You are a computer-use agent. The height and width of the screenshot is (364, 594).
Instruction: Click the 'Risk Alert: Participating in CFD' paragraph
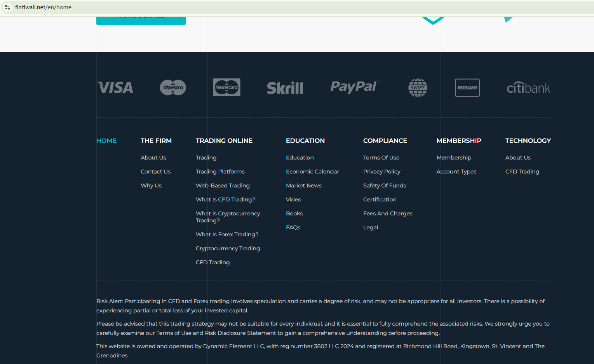tap(321, 306)
